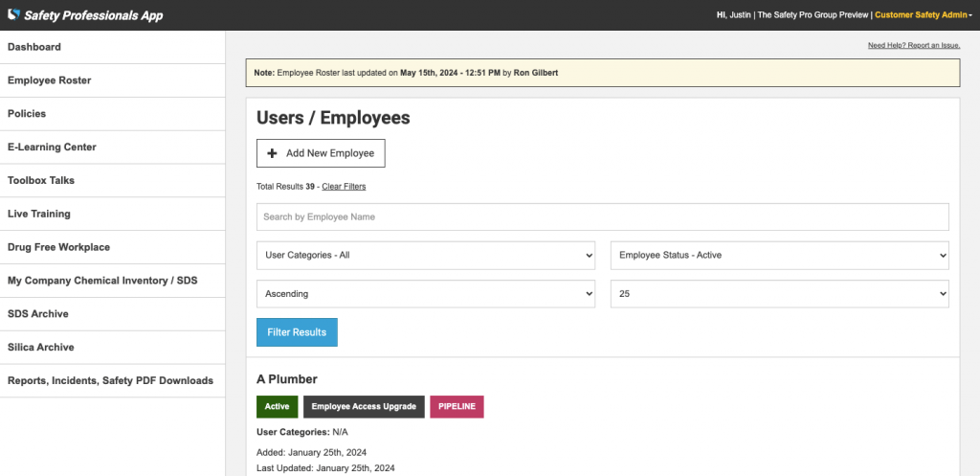Select Toolbox Talks in the sidebar
980x476 pixels.
click(x=41, y=180)
